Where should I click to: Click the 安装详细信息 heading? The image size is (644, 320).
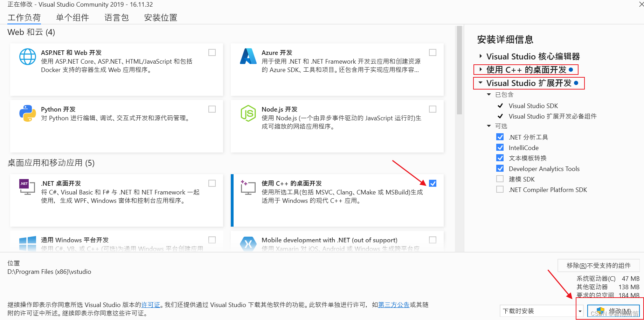pyautogui.click(x=505, y=40)
